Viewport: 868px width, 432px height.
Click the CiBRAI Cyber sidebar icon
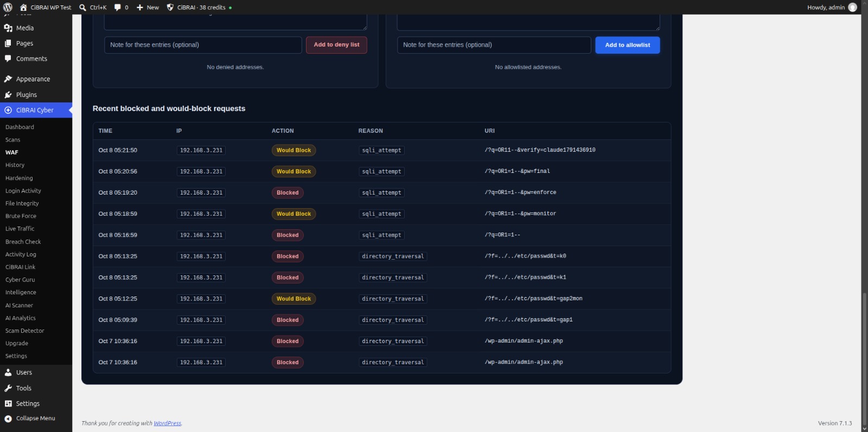click(x=8, y=110)
